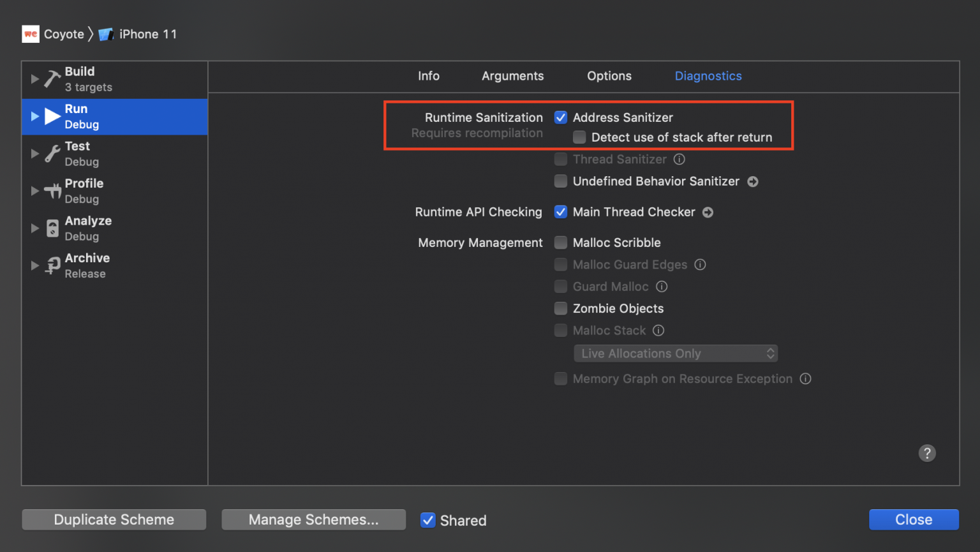The image size is (980, 552).
Task: Expand the Run scheme disclosure triangle
Action: pos(35,116)
